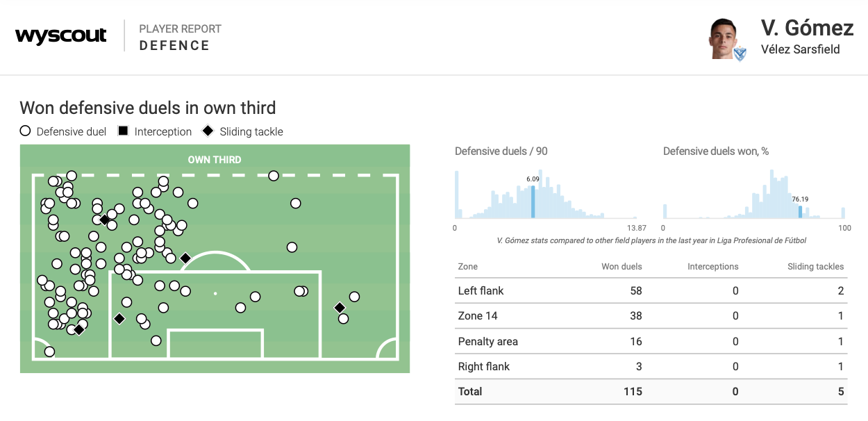Sort by the Won duels column header
868x421 pixels.
pyautogui.click(x=621, y=266)
